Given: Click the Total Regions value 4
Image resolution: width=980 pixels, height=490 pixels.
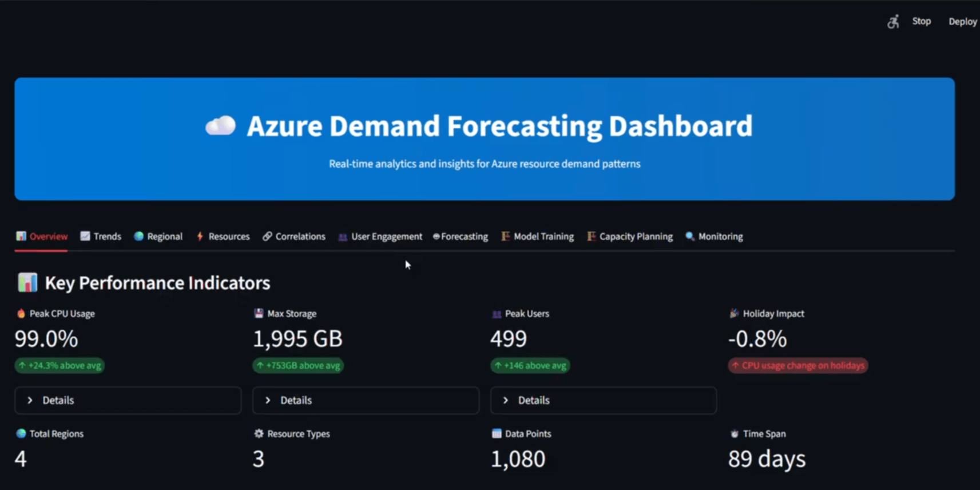Looking at the screenshot, I should (21, 459).
